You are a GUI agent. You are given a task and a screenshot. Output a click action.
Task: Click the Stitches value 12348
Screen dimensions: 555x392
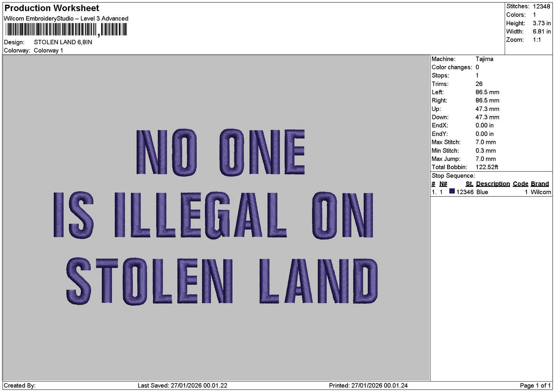542,7
